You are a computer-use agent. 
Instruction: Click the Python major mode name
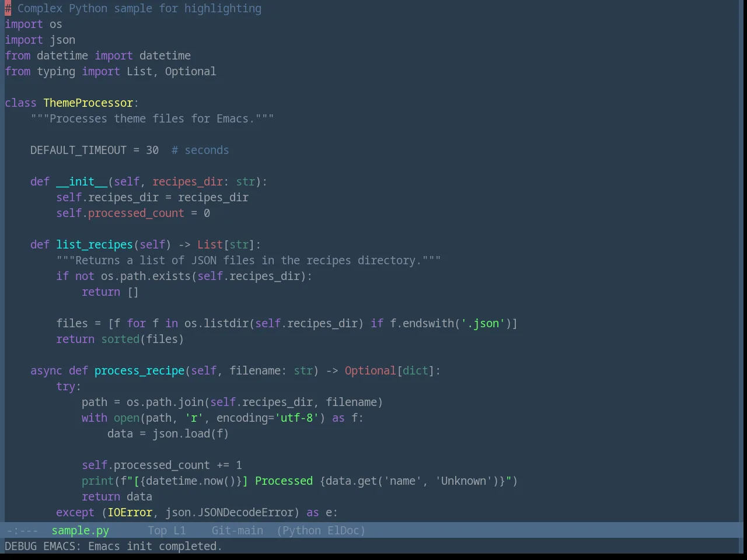tap(301, 530)
